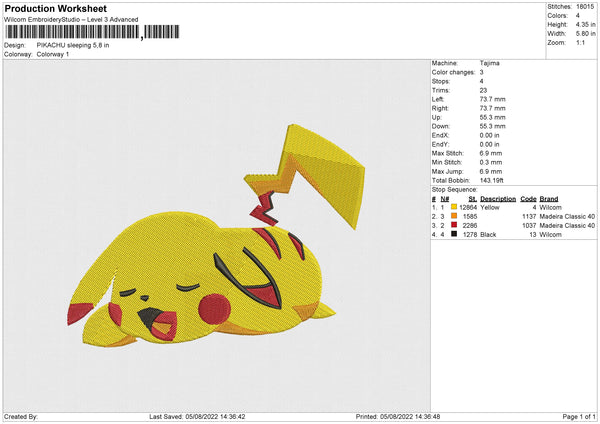This screenshot has height=424, width=600.
Task: Click the height value '4.35 in'
Action: 585,24
